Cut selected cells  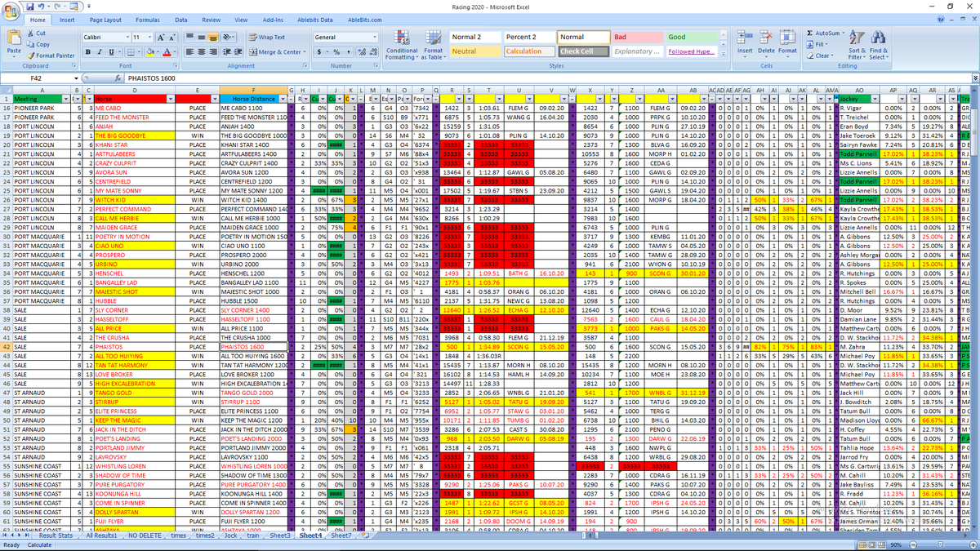point(36,33)
